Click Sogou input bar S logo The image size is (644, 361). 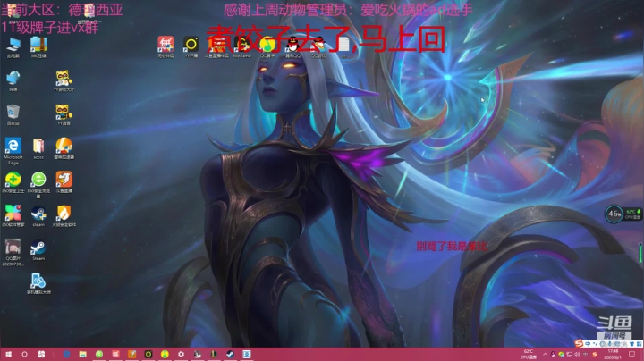(579, 343)
